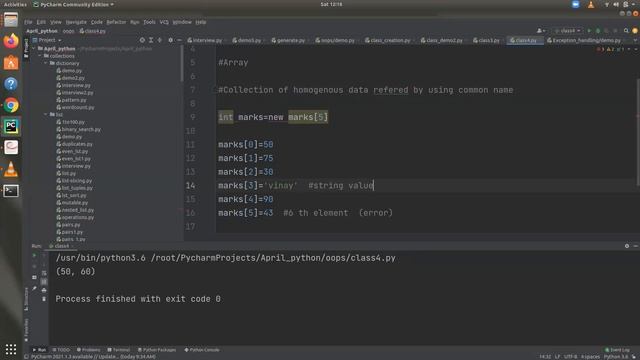Collapse the April_python root folder
The height and width of the screenshot is (360, 640).
34,48
